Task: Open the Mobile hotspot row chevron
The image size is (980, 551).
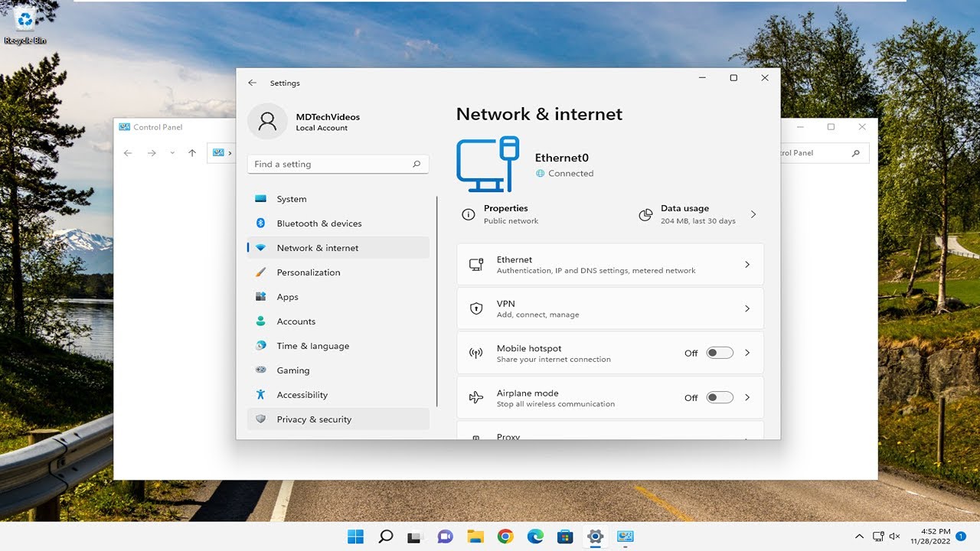Action: [x=747, y=353]
